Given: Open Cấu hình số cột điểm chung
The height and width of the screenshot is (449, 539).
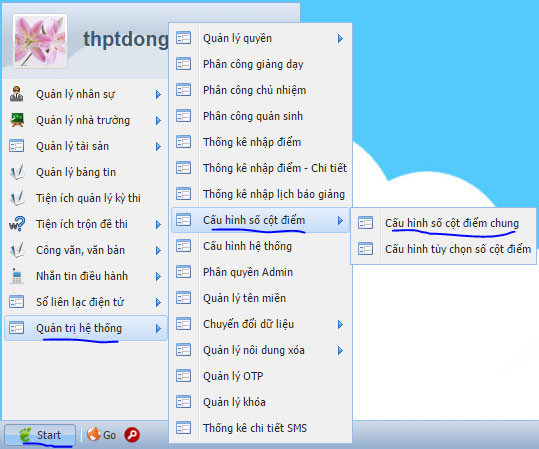Looking at the screenshot, I should [443, 223].
